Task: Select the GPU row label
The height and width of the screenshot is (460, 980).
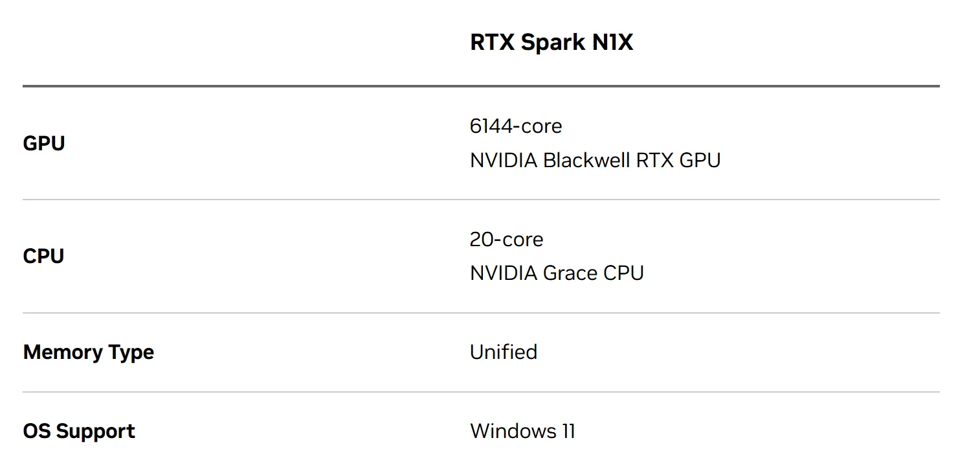Action: [44, 143]
